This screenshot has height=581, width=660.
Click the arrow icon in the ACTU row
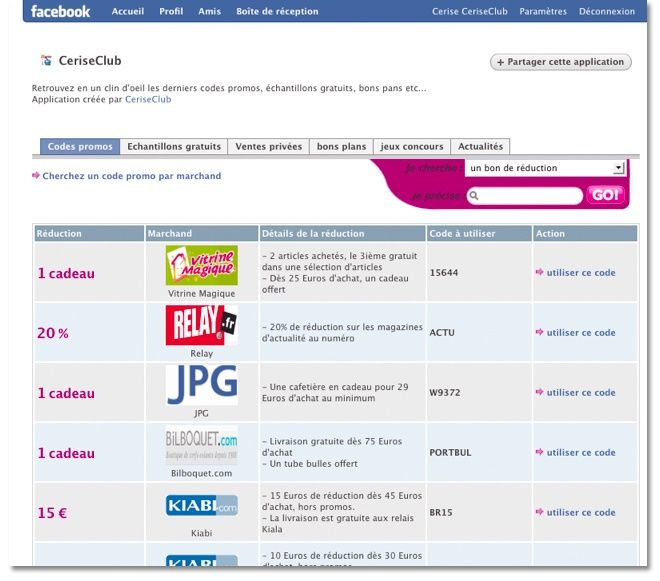[540, 332]
